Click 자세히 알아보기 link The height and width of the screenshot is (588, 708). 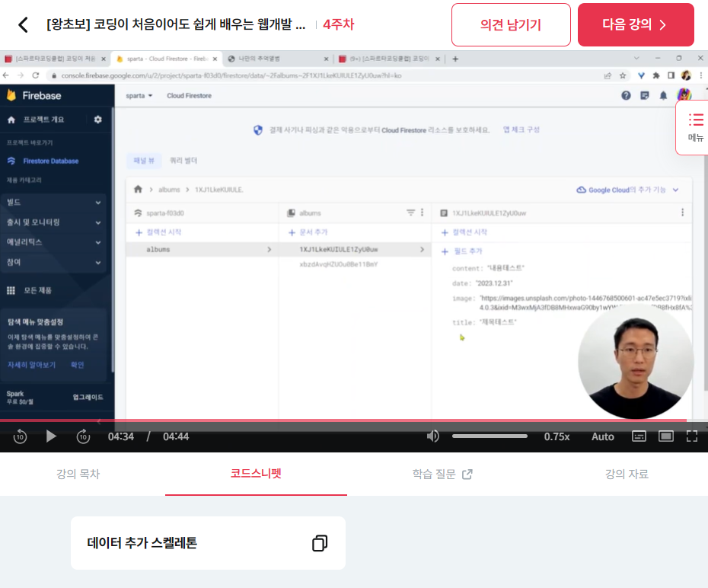point(31,365)
